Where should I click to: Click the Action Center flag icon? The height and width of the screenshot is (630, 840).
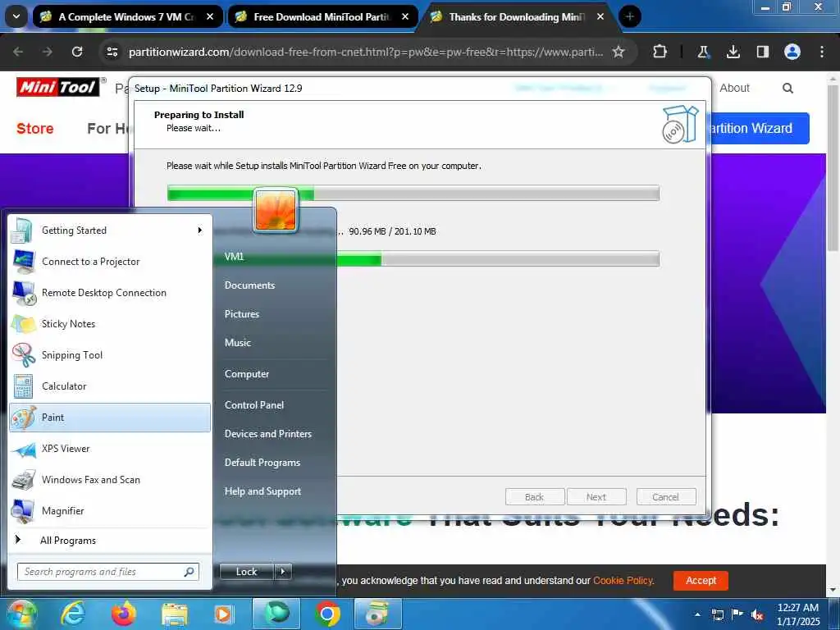pyautogui.click(x=737, y=614)
